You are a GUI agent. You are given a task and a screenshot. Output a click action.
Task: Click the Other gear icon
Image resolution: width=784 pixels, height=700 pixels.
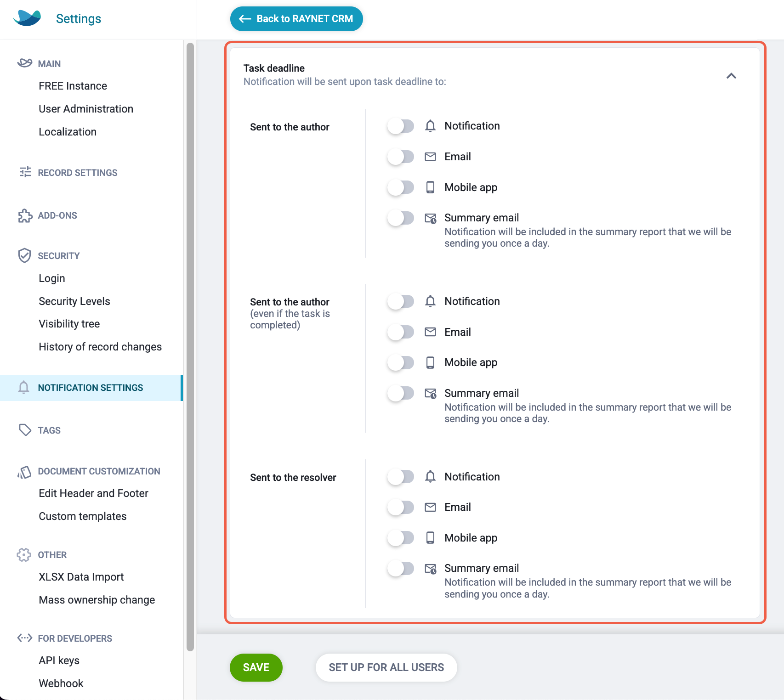click(x=24, y=555)
